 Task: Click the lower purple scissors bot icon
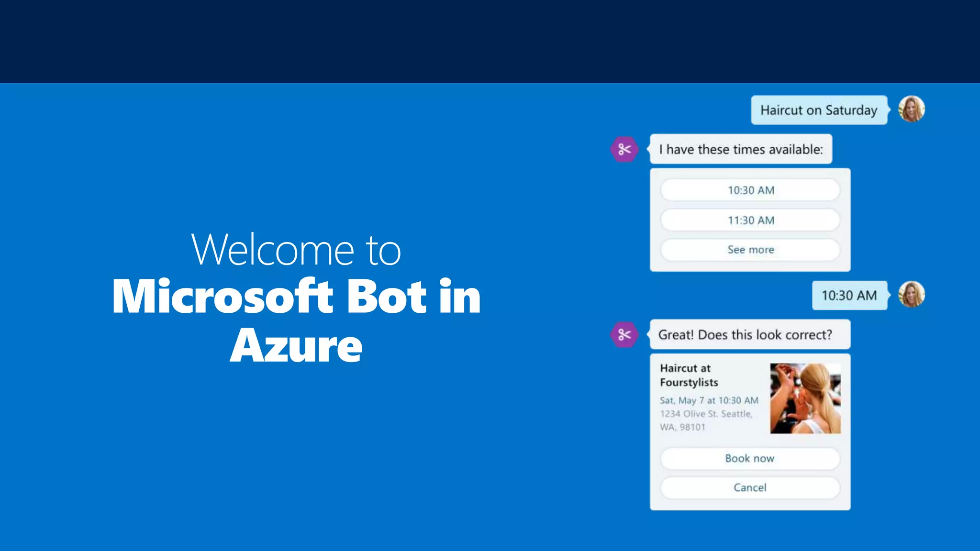624,335
